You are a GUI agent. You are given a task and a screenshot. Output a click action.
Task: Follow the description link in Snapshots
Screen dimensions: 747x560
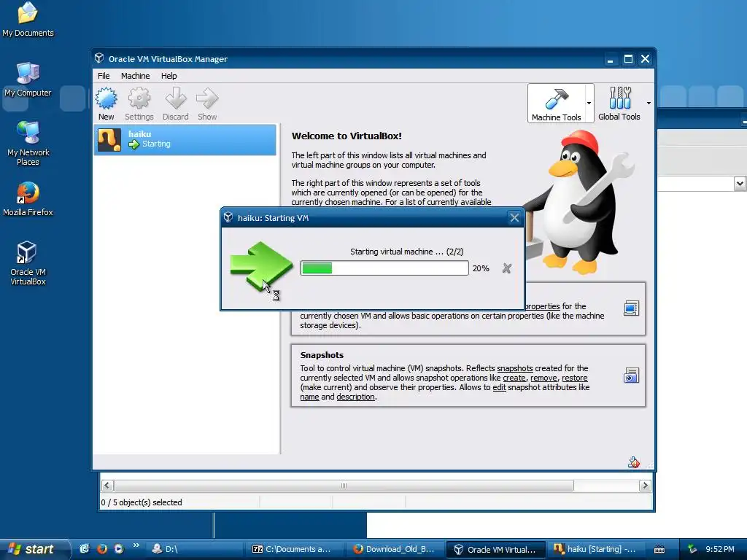(355, 397)
